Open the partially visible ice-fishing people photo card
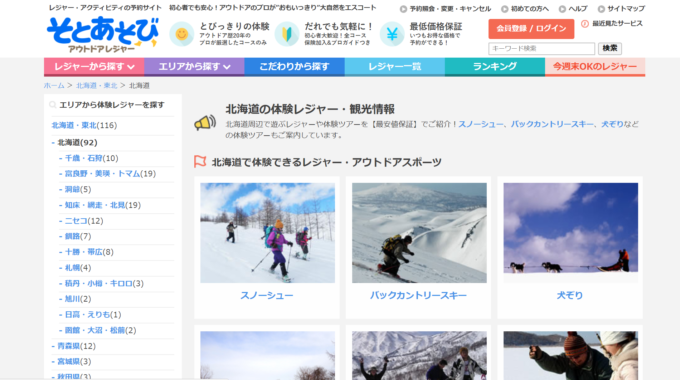Viewport: 680px width, 380px height. pos(571,356)
